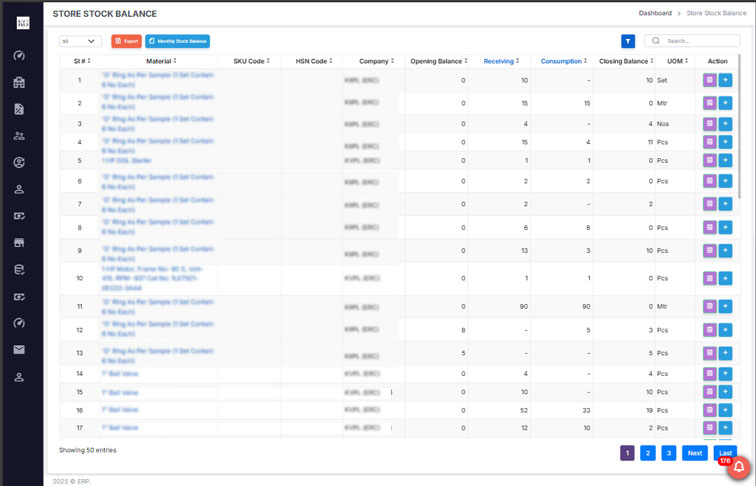Click the blue filter icon button

[628, 41]
